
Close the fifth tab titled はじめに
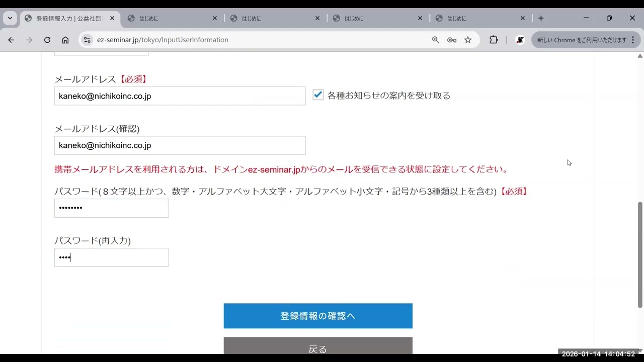(523, 18)
